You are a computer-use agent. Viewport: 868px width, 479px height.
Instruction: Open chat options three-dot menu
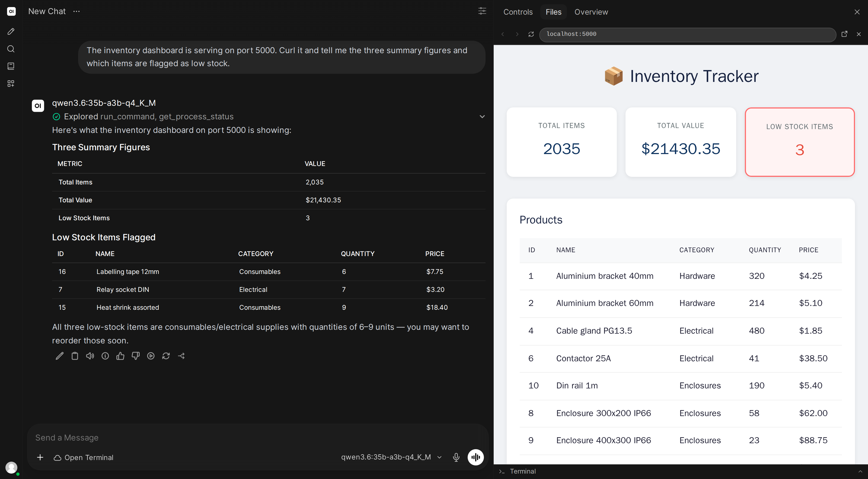(x=76, y=11)
